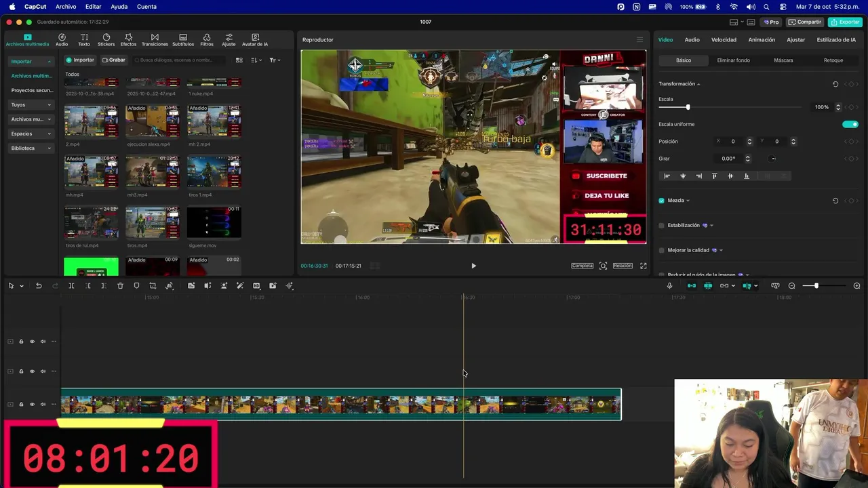This screenshot has height=488, width=868.
Task: Click the crop tool in timeline toolbar
Action: (153, 286)
